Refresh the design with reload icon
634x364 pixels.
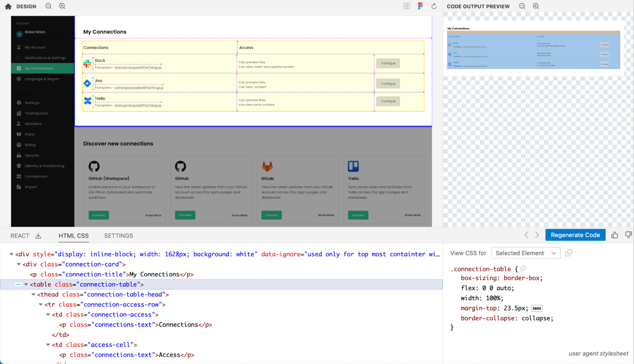434,6
